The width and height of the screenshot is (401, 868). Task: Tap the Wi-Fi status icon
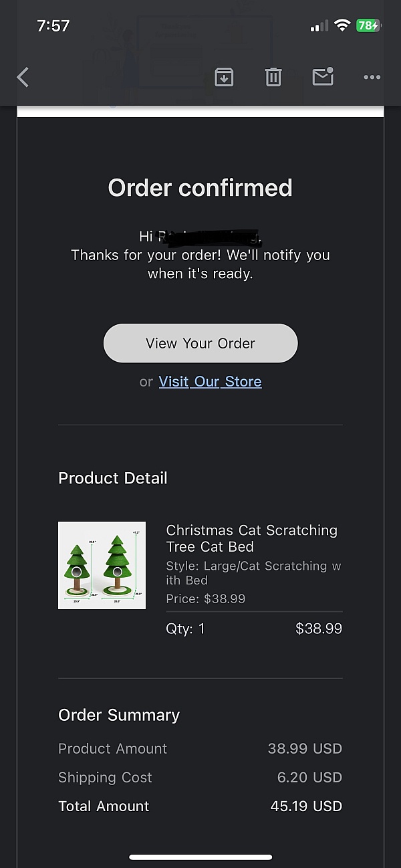pyautogui.click(x=343, y=26)
